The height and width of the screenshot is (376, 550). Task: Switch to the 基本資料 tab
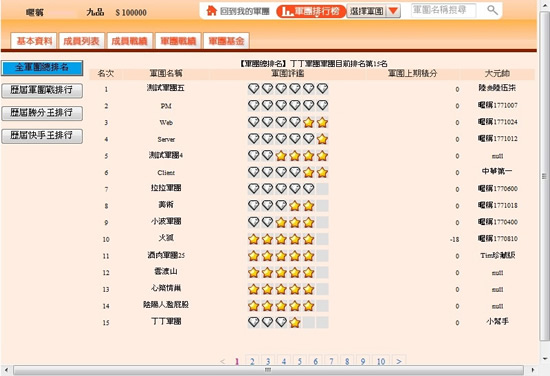point(34,41)
